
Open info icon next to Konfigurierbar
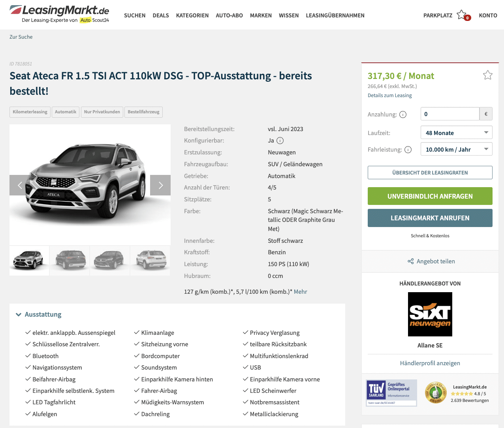tap(280, 141)
